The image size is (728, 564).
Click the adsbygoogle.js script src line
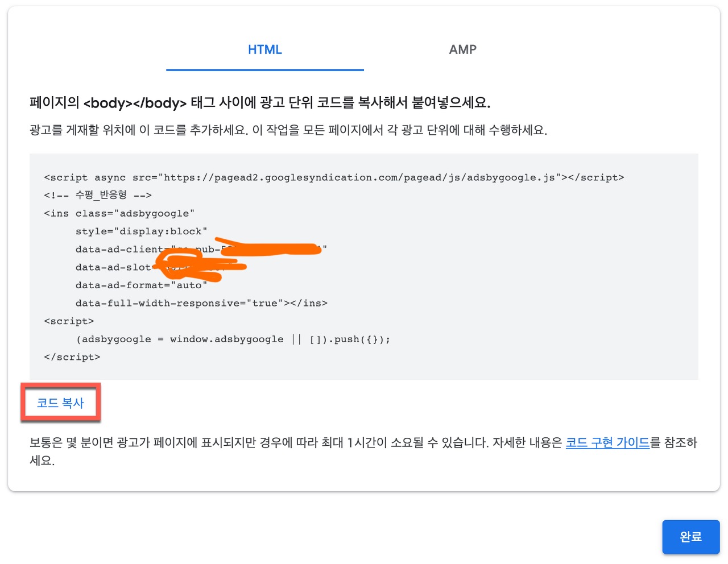pyautogui.click(x=334, y=177)
